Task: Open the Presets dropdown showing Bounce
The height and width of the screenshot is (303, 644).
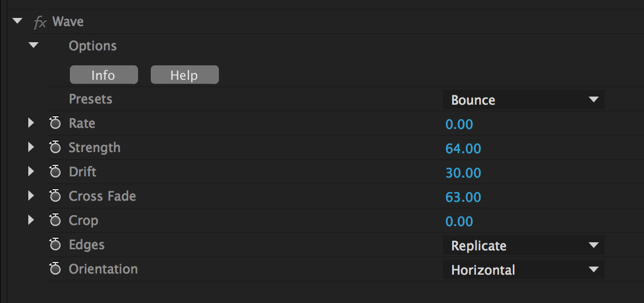Action: pyautogui.click(x=523, y=100)
